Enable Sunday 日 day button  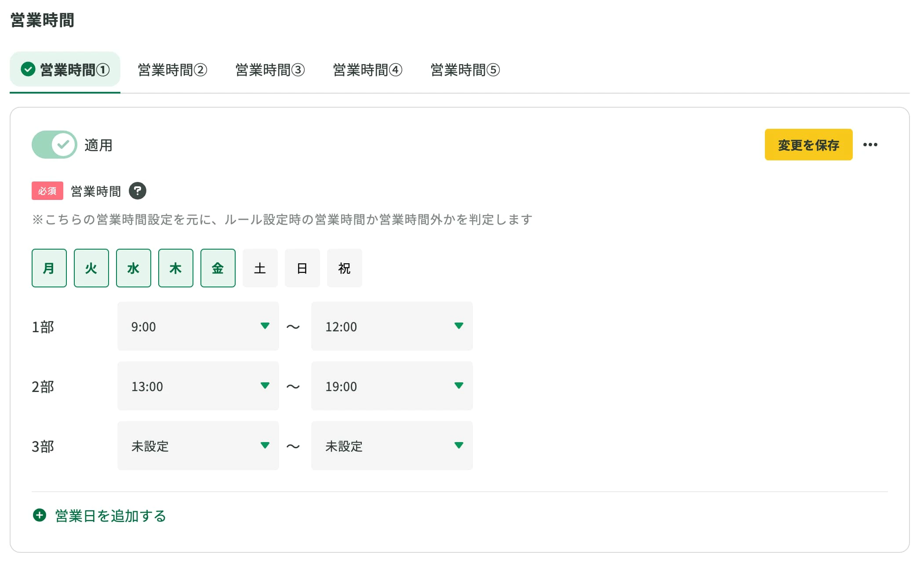click(302, 268)
